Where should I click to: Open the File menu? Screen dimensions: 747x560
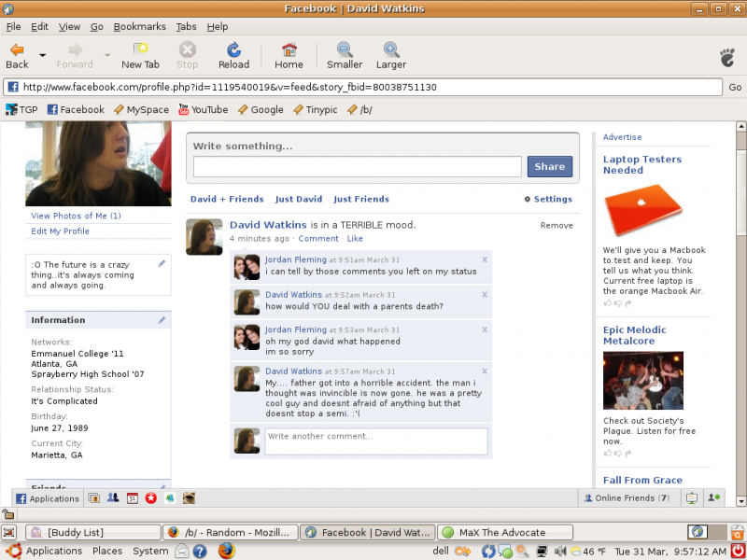(x=13, y=27)
